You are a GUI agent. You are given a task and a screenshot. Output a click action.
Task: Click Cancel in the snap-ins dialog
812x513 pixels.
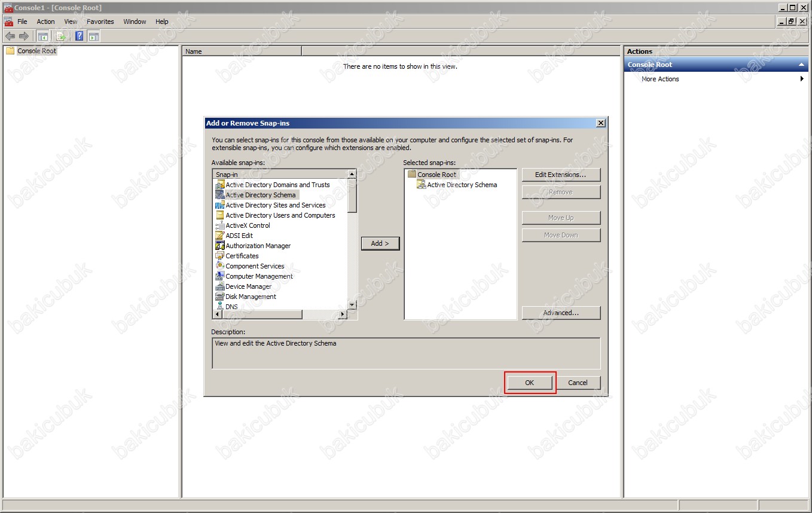pos(578,383)
